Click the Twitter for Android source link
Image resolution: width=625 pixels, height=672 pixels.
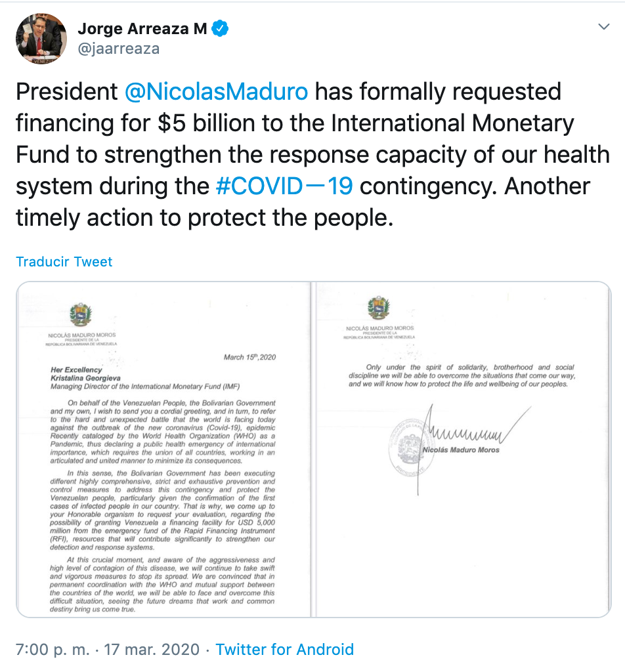tap(285, 650)
